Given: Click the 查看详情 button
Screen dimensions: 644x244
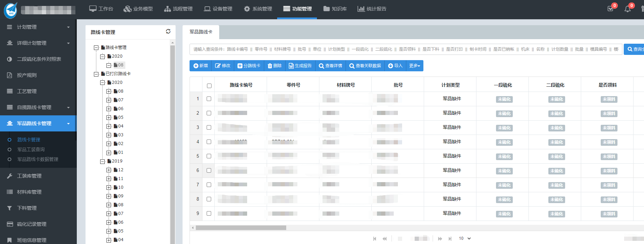Looking at the screenshot, I should tap(331, 66).
